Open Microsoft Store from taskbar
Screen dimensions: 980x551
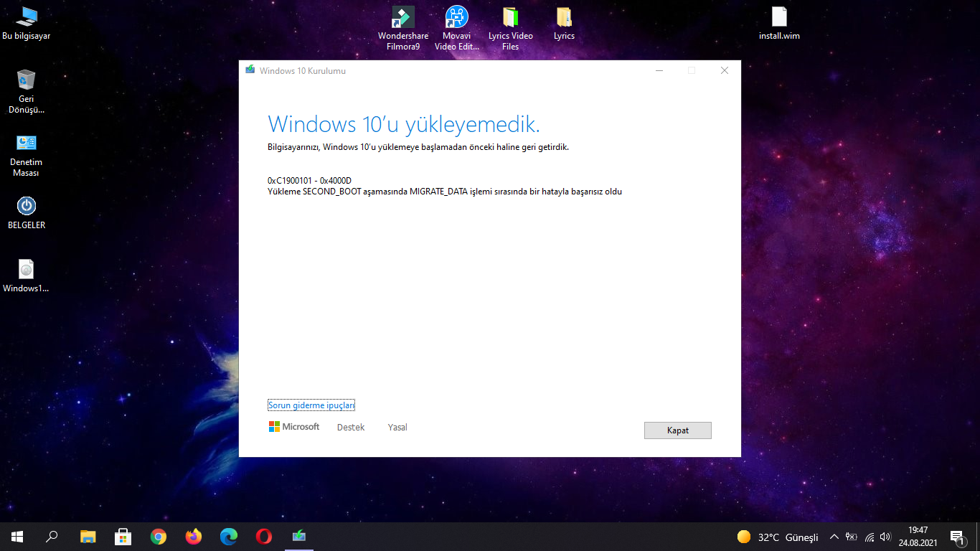(x=123, y=537)
